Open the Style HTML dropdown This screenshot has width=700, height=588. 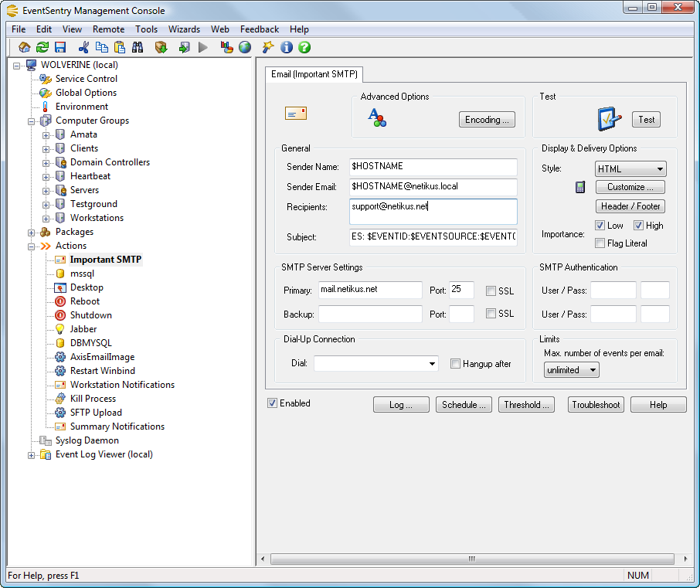[x=630, y=169]
